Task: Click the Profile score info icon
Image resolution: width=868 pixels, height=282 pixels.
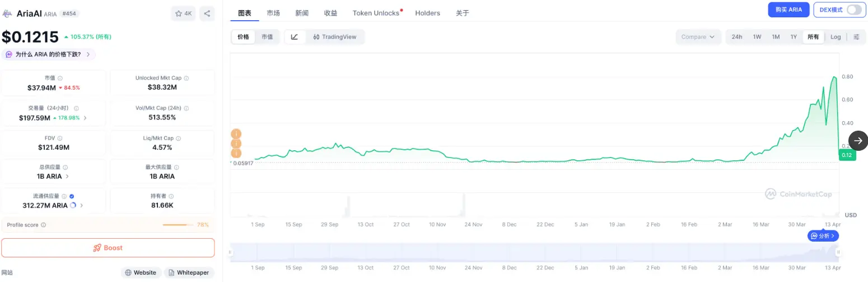Action: (44, 225)
